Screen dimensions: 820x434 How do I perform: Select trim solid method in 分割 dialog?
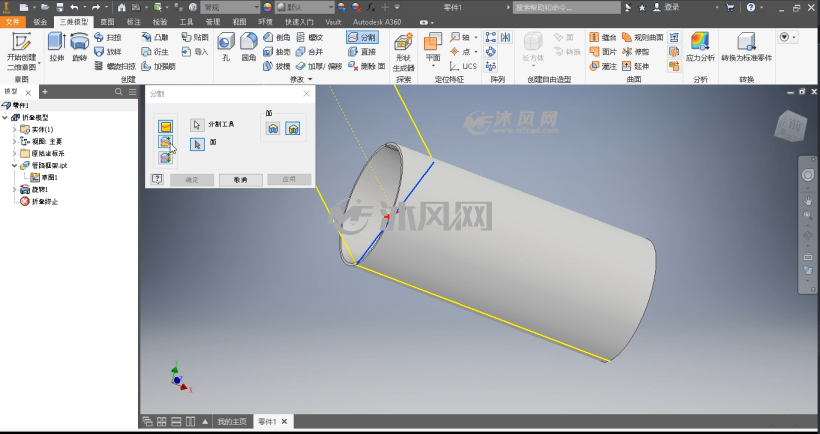tap(166, 142)
